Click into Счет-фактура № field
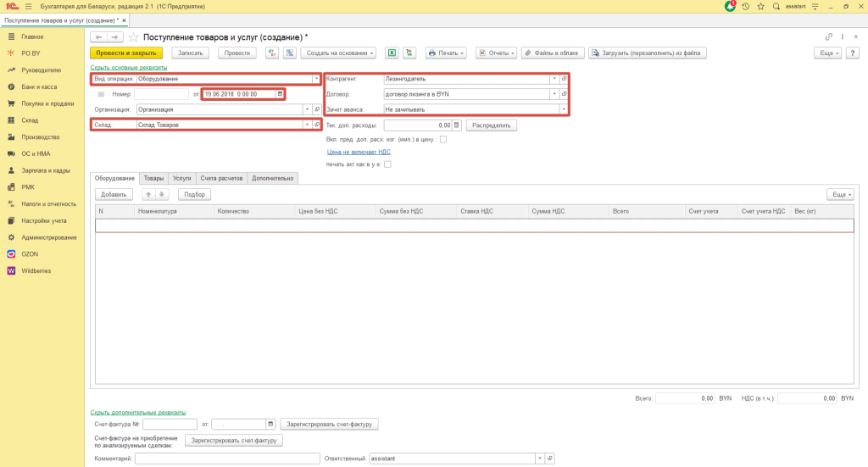This screenshot has width=868, height=467. pos(170,425)
